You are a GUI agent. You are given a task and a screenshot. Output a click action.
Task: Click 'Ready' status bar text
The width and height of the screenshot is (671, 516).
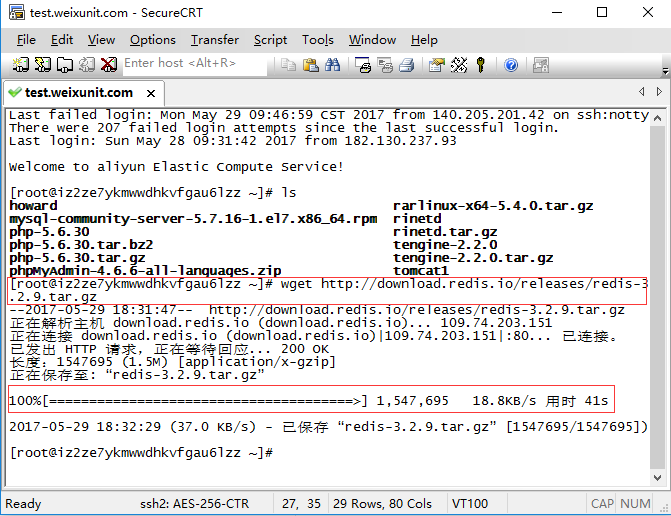pos(23,504)
